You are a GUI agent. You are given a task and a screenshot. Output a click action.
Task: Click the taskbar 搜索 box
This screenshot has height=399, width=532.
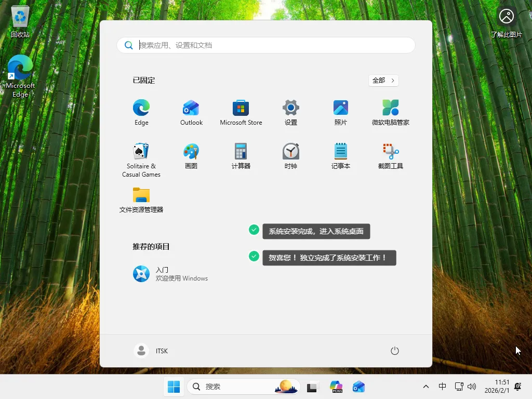(244, 387)
